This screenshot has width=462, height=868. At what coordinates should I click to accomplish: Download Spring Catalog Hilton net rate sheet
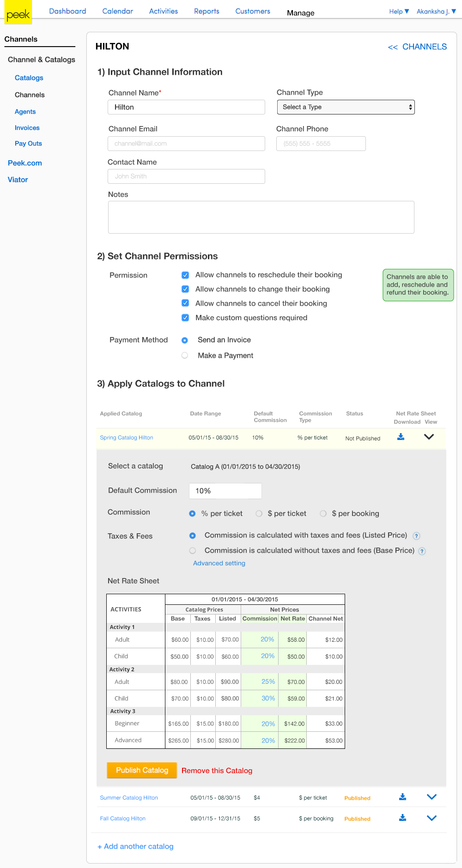tap(401, 437)
